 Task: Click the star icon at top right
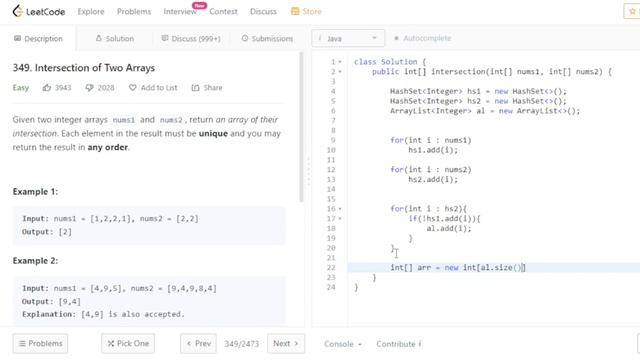(x=632, y=11)
